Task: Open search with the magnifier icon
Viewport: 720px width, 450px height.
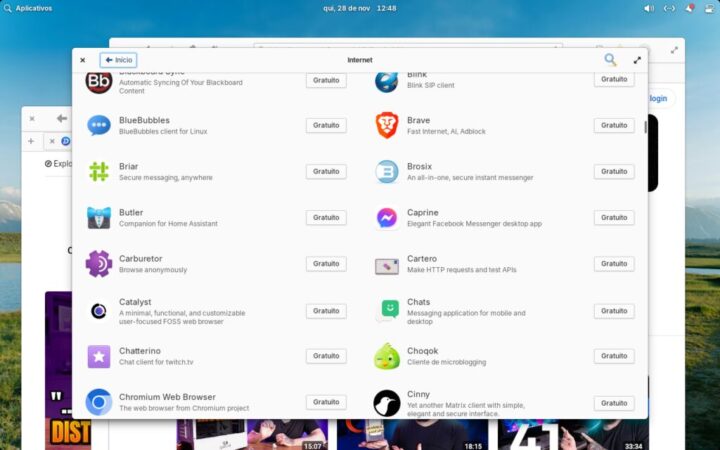Action: click(x=610, y=60)
